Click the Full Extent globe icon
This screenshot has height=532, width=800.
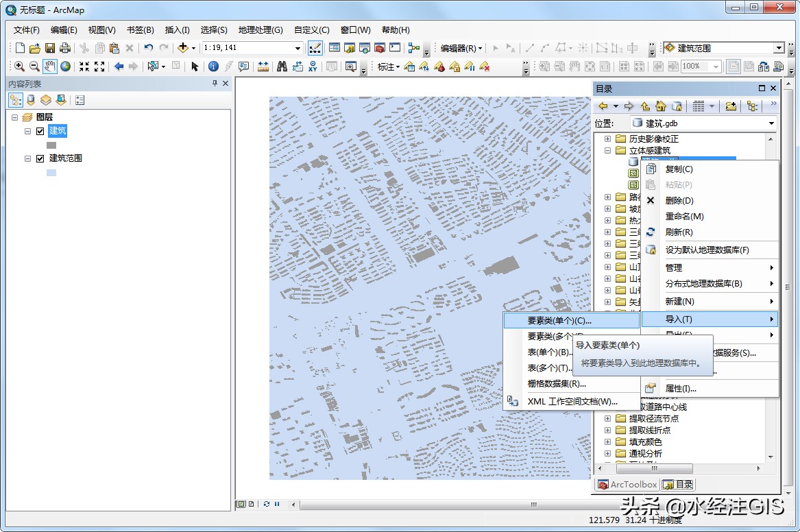(x=65, y=66)
